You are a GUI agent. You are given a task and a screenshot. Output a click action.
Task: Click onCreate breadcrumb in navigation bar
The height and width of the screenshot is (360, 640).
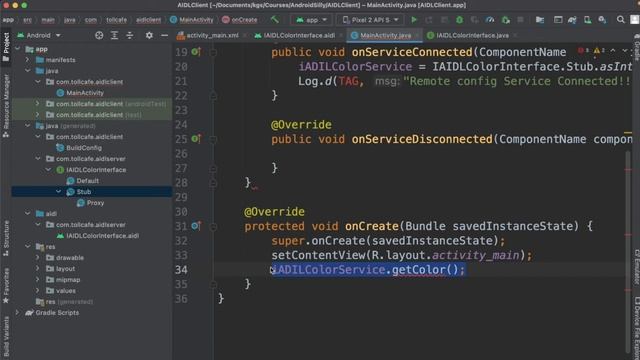[240, 20]
